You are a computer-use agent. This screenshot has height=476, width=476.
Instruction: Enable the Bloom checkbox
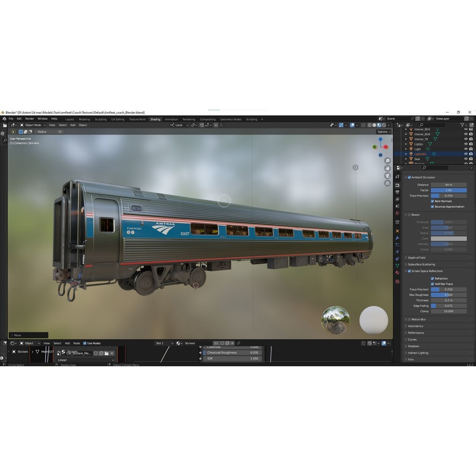[409, 215]
